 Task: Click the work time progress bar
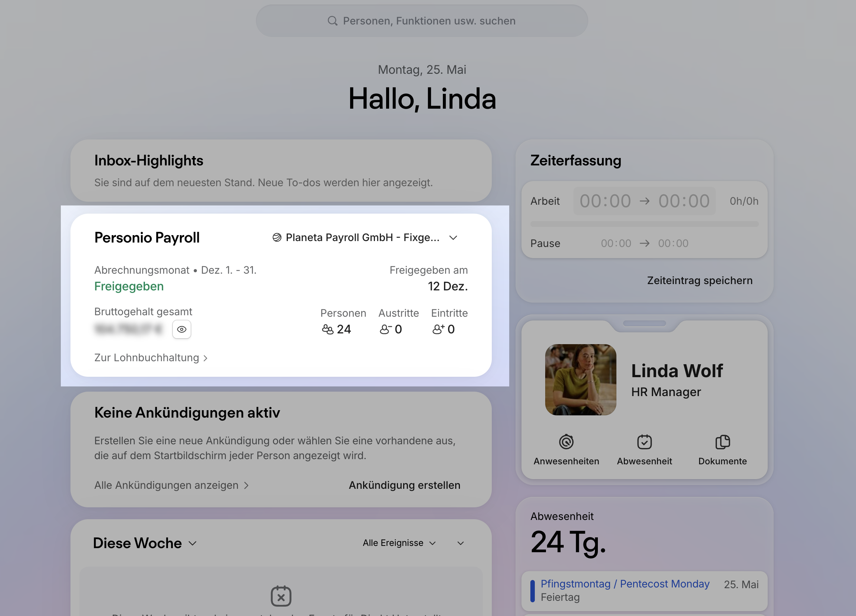tap(644, 224)
